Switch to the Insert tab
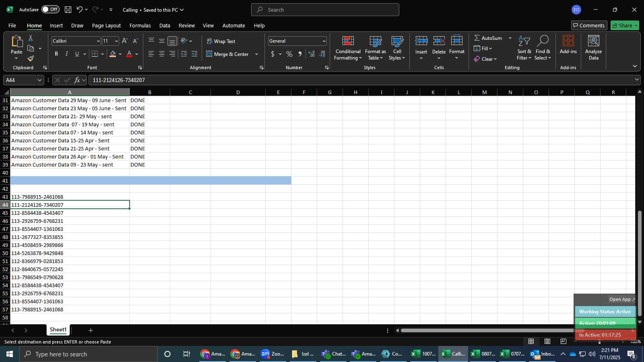This screenshot has height=362, width=644. [56, 25]
